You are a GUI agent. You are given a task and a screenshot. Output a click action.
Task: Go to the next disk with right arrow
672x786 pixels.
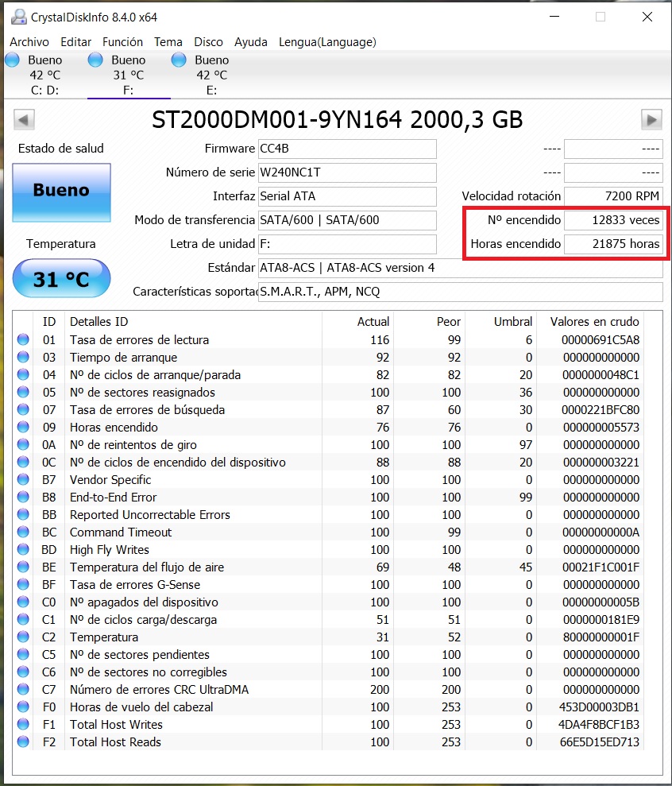click(651, 120)
